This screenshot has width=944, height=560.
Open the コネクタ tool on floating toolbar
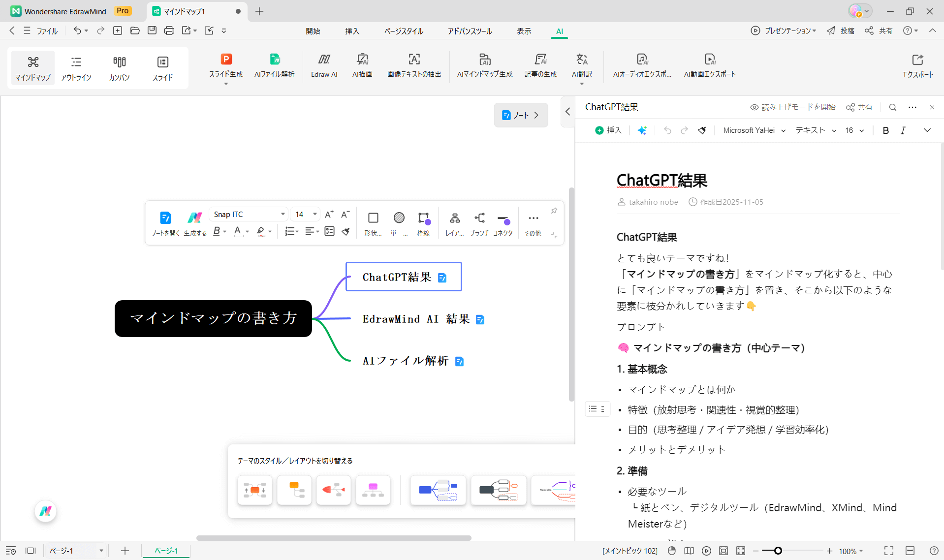(x=503, y=222)
